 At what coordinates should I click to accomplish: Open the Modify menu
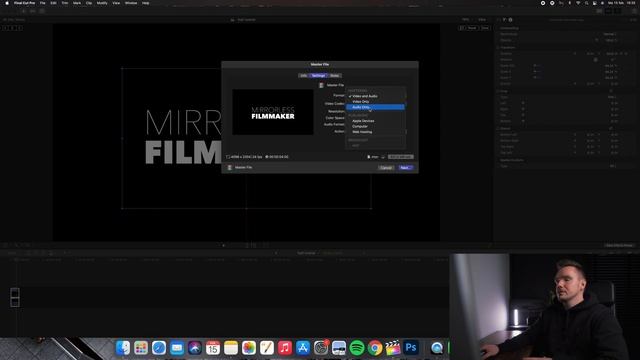point(102,3)
